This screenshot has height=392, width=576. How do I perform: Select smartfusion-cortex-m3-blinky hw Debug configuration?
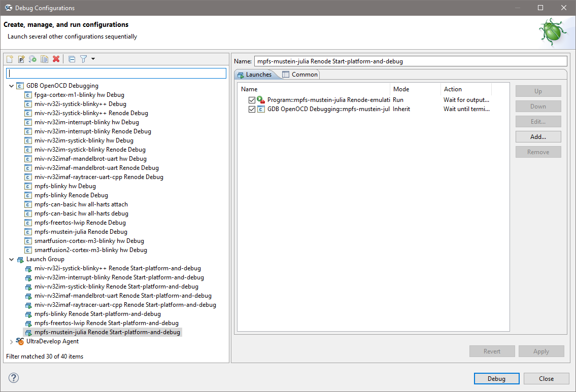pos(89,241)
